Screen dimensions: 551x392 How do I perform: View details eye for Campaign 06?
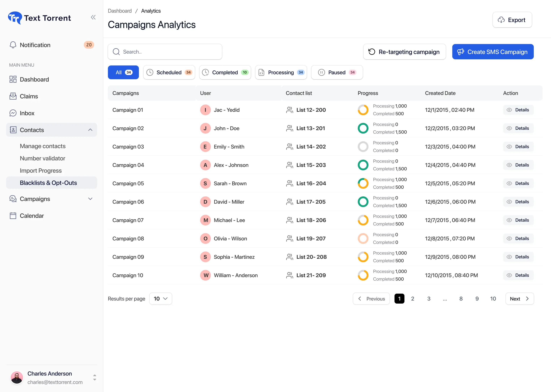pos(509,202)
